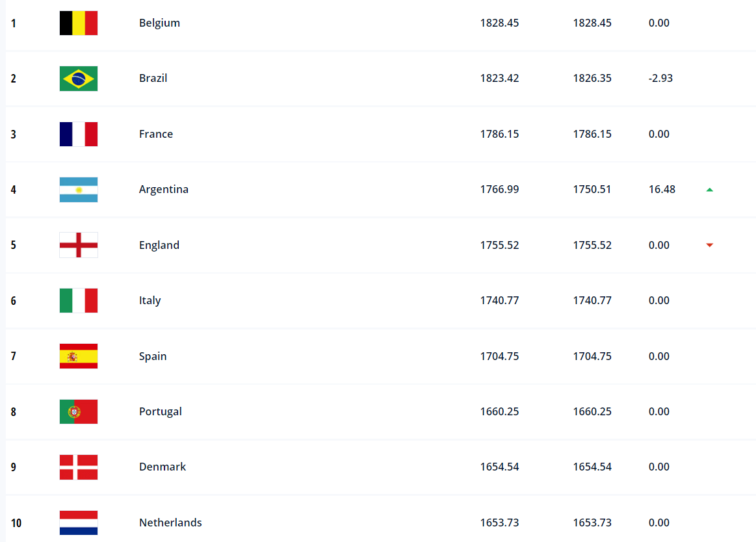
Task: Click the rank number 10 cell
Action: point(16,523)
